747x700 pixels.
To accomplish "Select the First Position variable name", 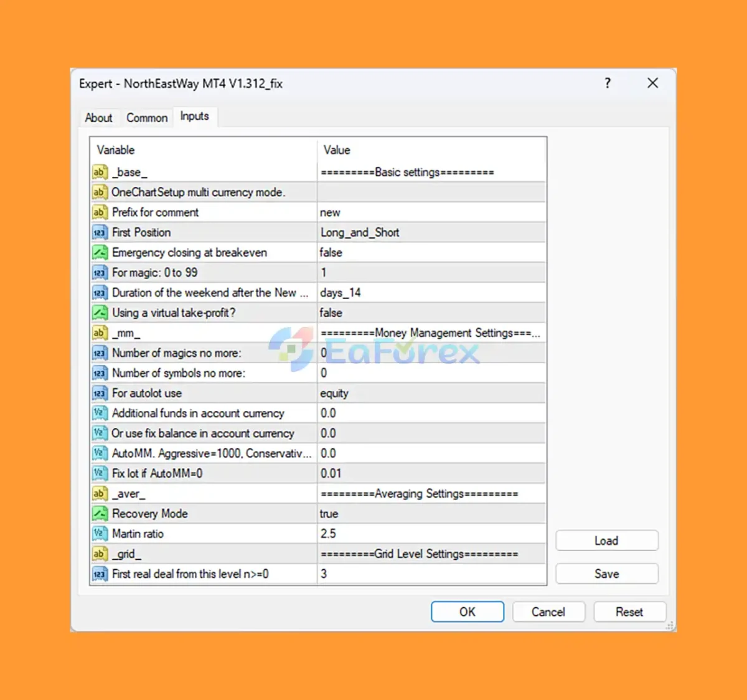I will pos(141,232).
